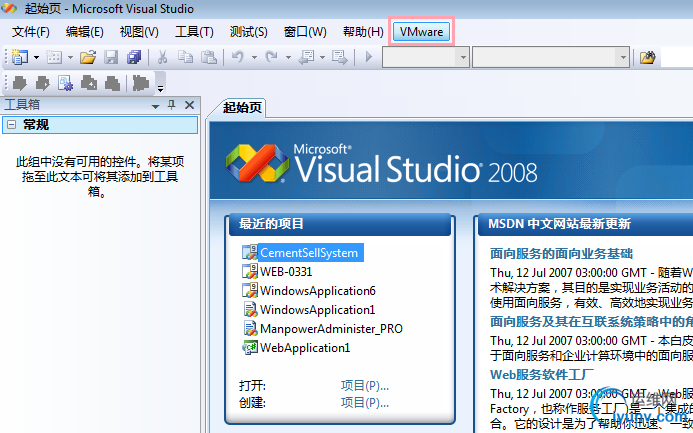Open the Navigate Backward dropdown arrow

(322, 57)
